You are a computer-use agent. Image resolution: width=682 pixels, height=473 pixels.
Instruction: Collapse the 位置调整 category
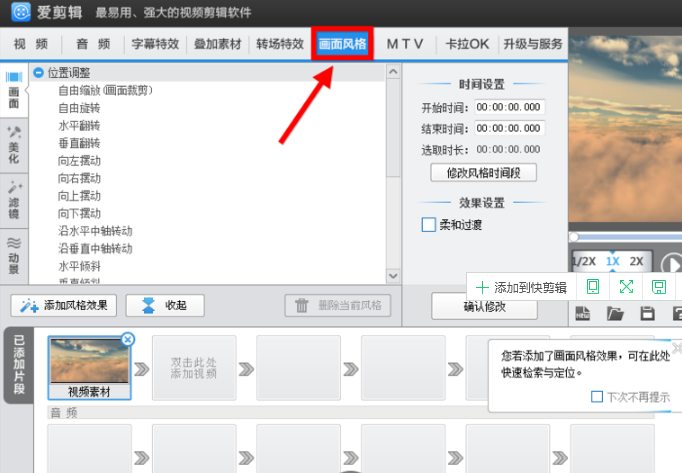tap(38, 72)
